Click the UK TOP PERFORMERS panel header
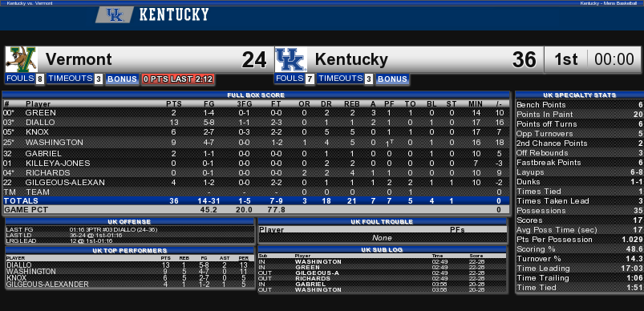Viewport: 644px width, 311px height. [130, 250]
